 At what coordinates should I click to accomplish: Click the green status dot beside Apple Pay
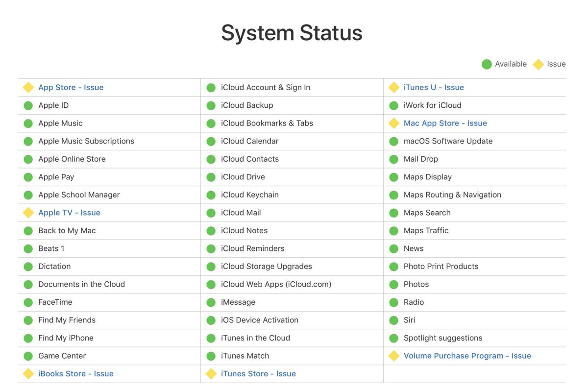(28, 177)
